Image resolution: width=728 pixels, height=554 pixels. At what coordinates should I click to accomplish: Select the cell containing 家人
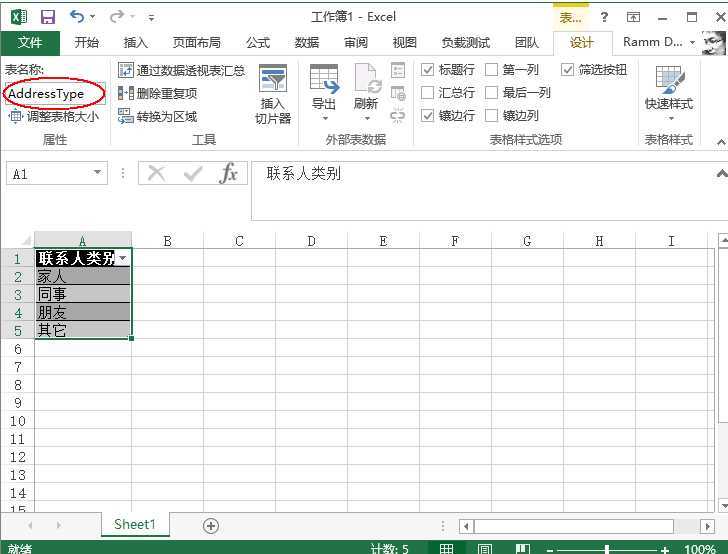click(83, 276)
